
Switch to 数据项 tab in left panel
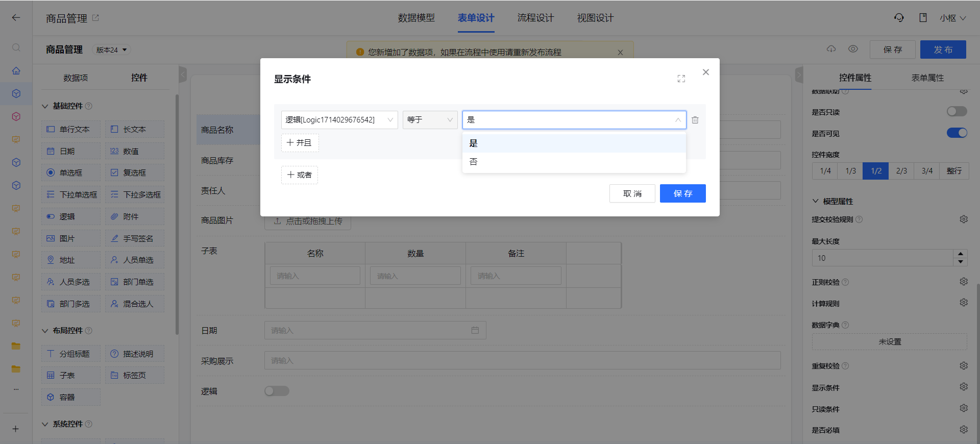pyautogui.click(x=76, y=78)
